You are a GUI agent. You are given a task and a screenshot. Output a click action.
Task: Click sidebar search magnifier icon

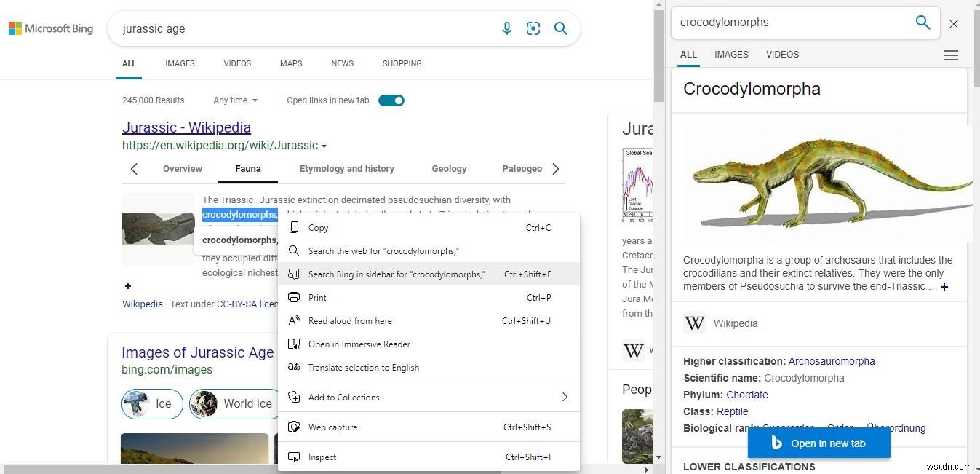click(923, 23)
